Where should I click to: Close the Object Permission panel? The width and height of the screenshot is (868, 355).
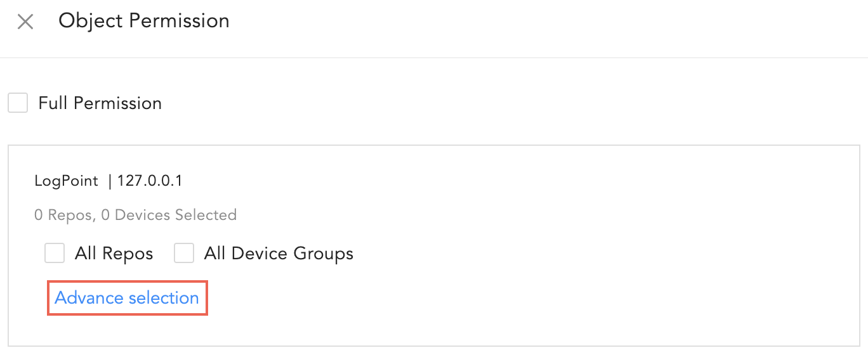[25, 22]
